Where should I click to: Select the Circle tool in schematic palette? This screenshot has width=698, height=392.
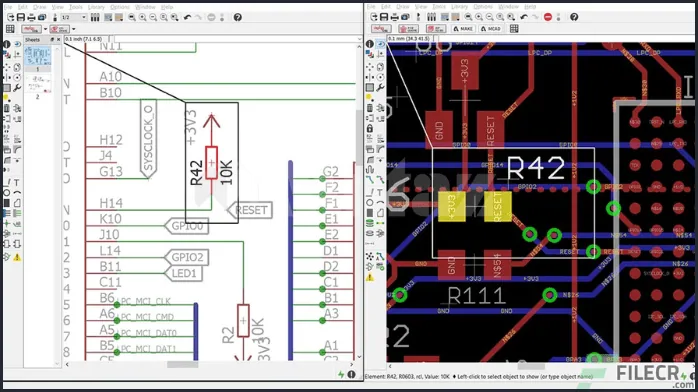pyautogui.click(x=7, y=193)
